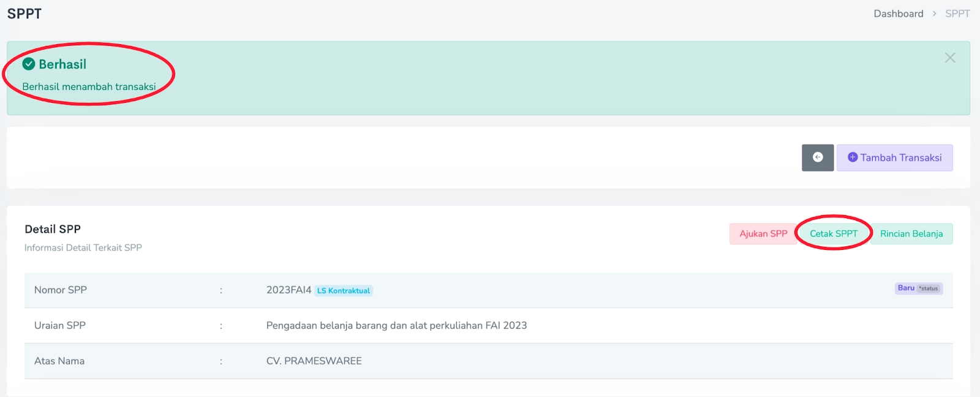The height and width of the screenshot is (397, 980).
Task: Click the SPPT breadcrumb item
Action: (x=957, y=13)
